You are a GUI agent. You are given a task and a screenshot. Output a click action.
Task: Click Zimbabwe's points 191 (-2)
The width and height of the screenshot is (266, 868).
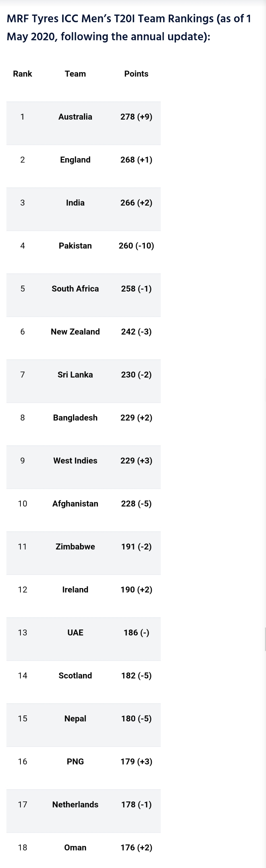tap(136, 546)
